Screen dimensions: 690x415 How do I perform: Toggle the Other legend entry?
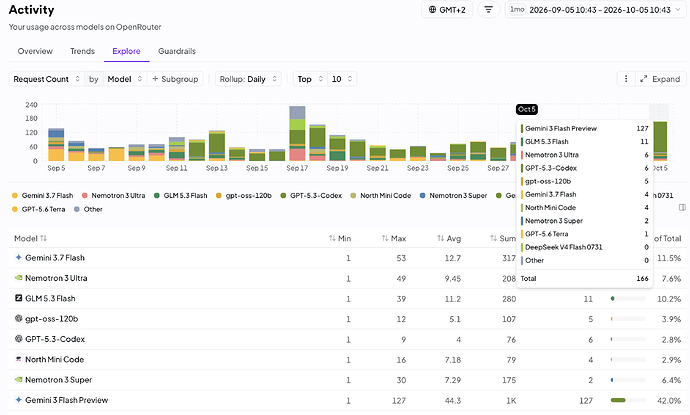pos(88,209)
